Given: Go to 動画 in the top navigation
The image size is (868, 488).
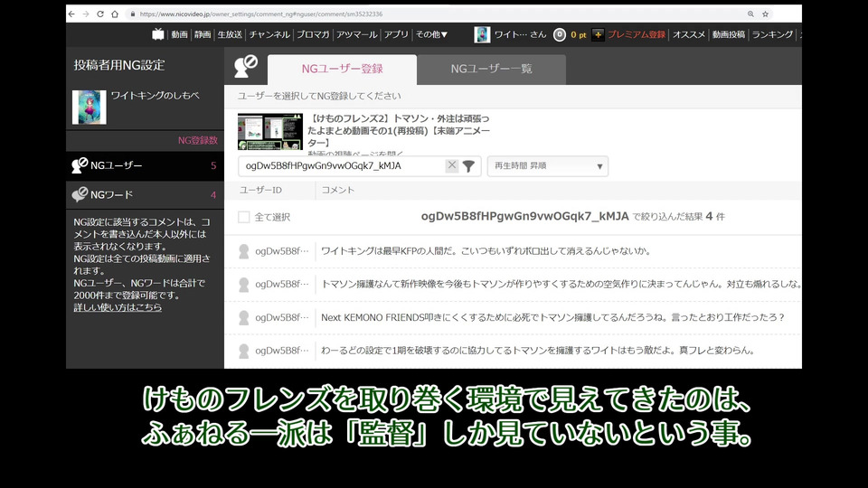Looking at the screenshot, I should click(179, 34).
